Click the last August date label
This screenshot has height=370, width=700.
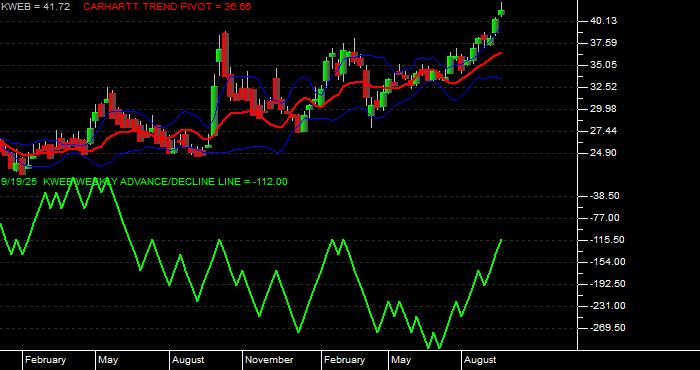click(x=480, y=360)
